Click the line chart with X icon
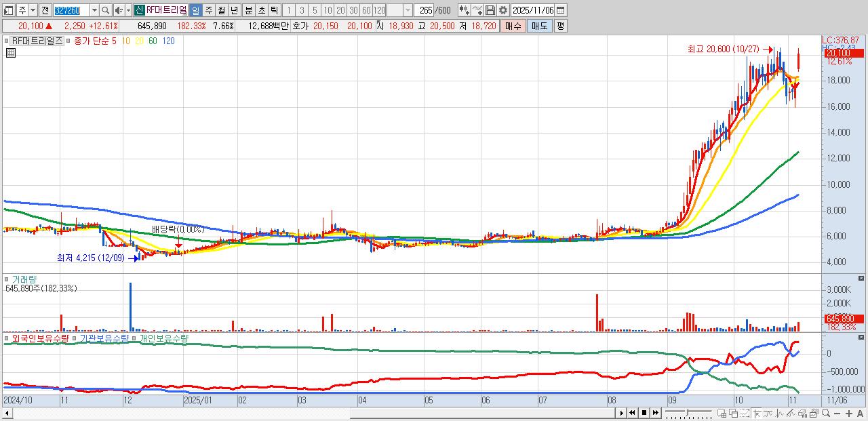Image resolution: width=868 pixels, height=421 pixels. 477,10
